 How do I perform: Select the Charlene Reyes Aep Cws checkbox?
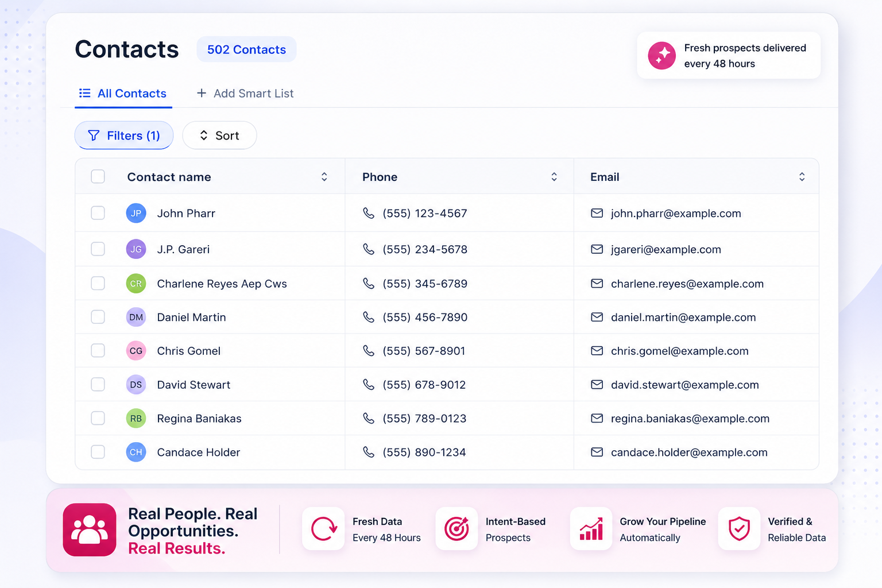click(98, 283)
